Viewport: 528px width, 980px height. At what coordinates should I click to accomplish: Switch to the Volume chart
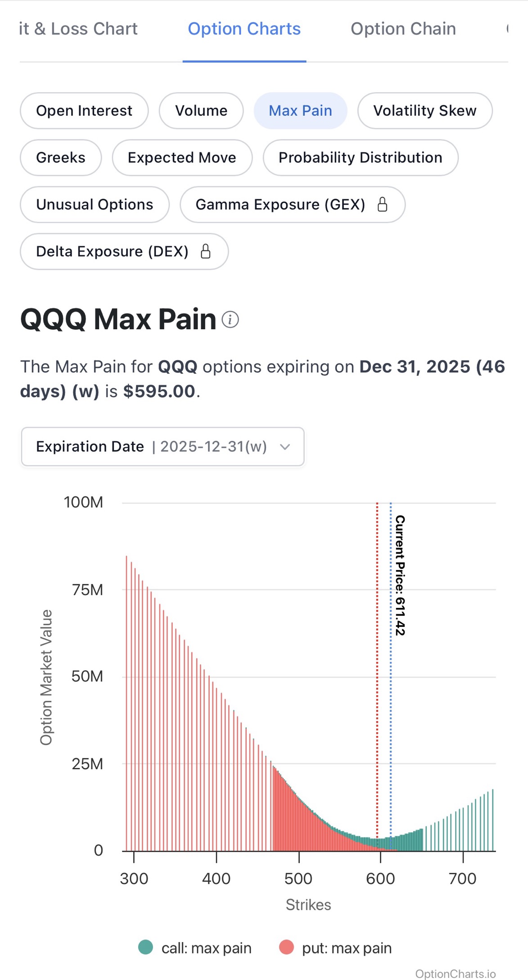pyautogui.click(x=201, y=110)
